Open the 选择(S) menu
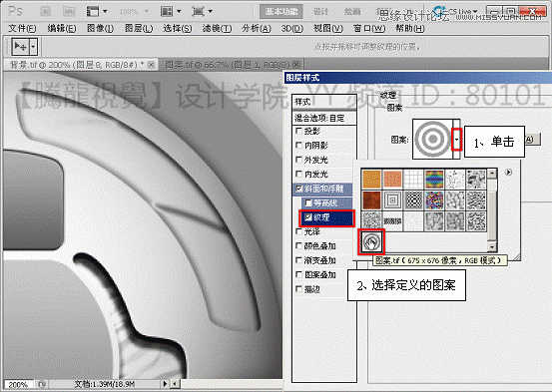The height and width of the screenshot is (392, 552). pos(178,28)
